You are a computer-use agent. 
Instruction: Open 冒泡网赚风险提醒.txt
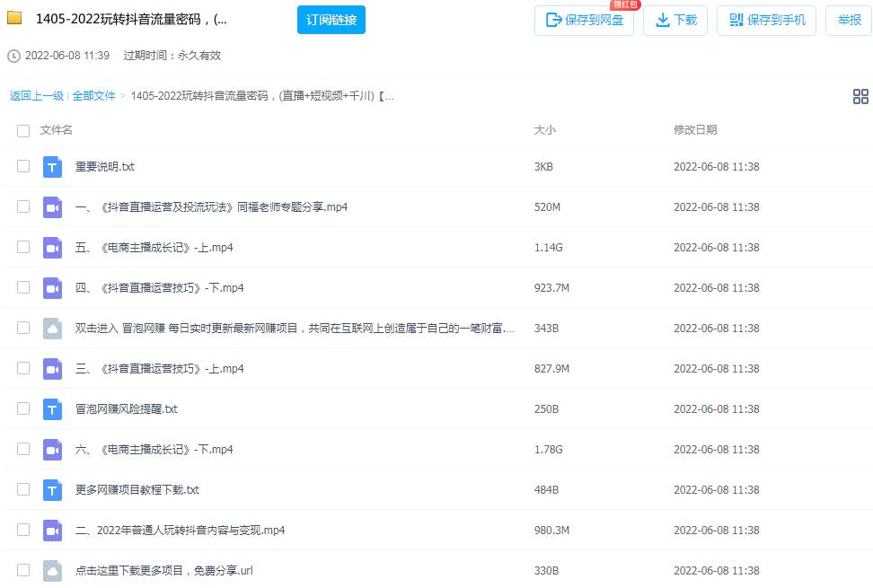tap(127, 409)
